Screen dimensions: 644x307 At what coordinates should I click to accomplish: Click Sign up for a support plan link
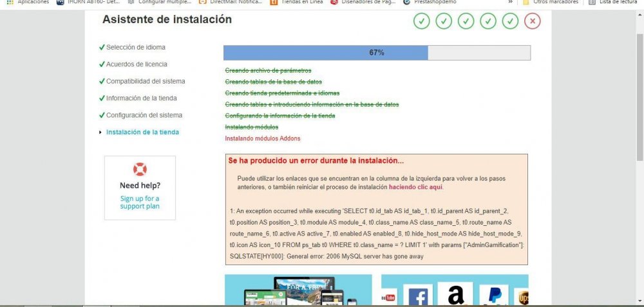140,202
